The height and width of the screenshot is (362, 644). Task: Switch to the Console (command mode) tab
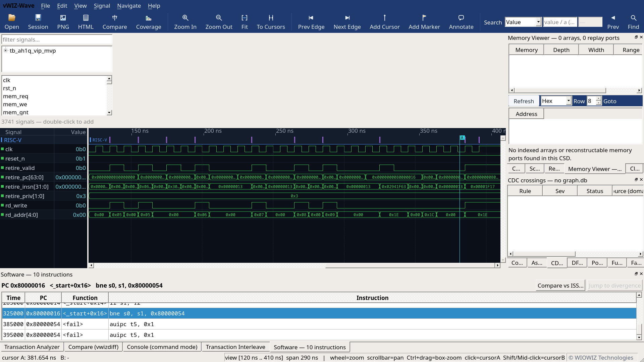(162, 347)
